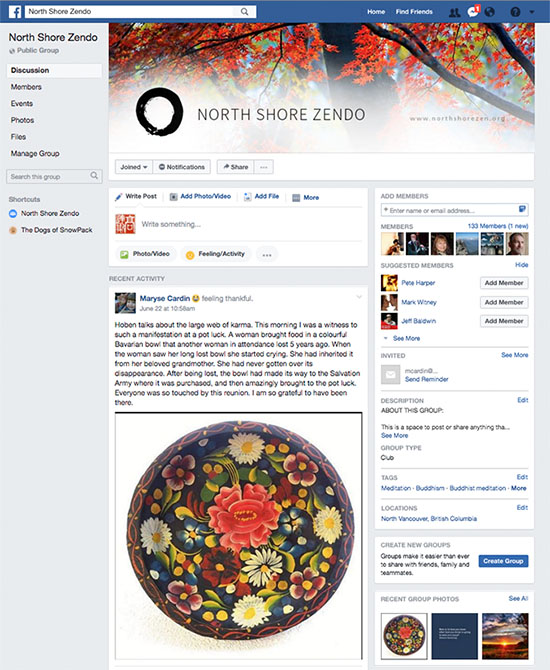Open the Members section in left sidebar
550x670 pixels.
[26, 87]
